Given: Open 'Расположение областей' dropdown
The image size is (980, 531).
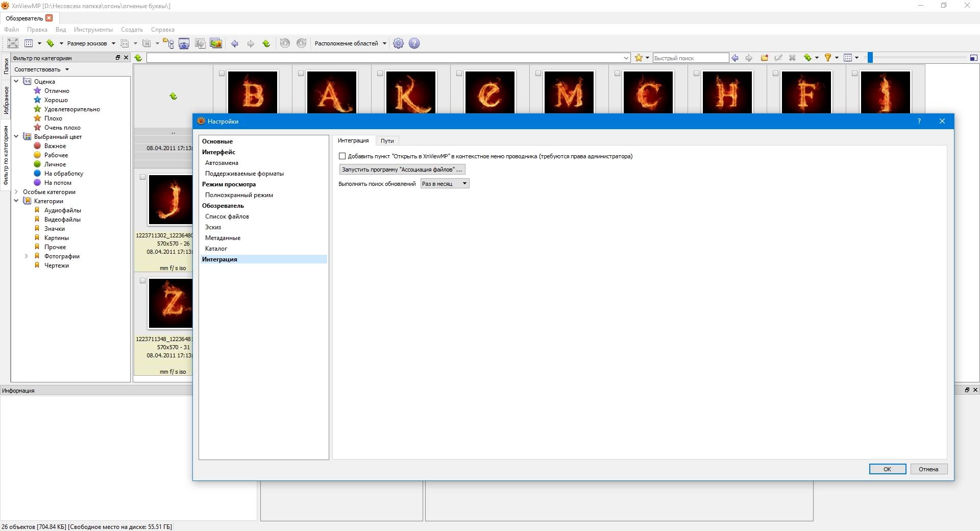Looking at the screenshot, I should [x=351, y=43].
